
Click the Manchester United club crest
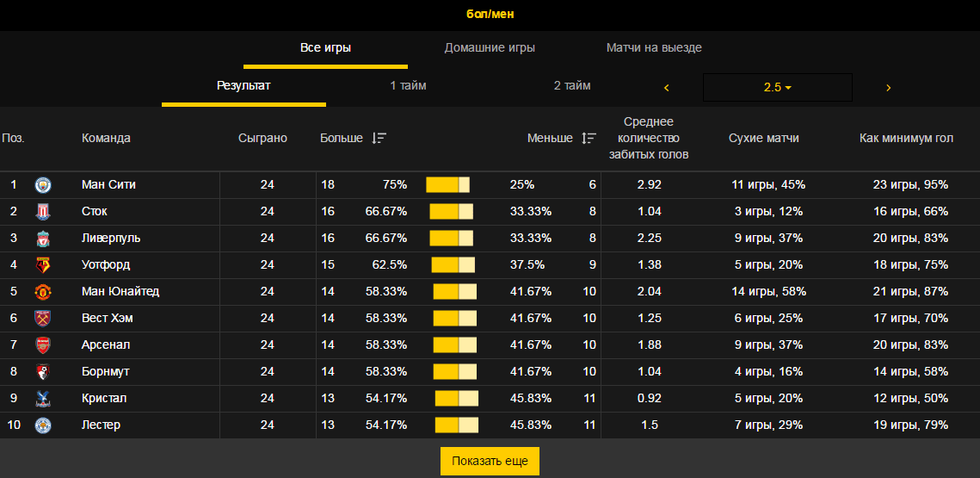click(x=43, y=292)
